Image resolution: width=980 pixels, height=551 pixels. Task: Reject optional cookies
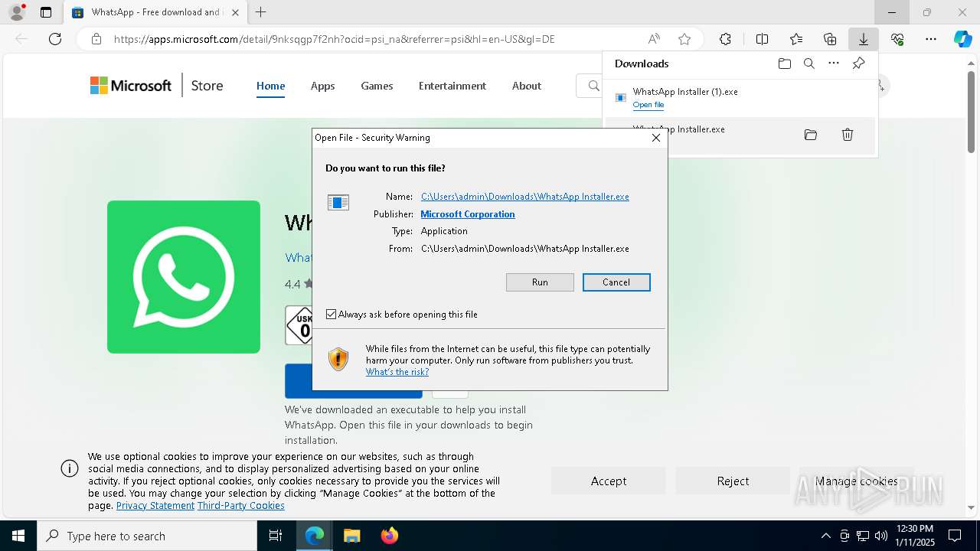pyautogui.click(x=733, y=481)
